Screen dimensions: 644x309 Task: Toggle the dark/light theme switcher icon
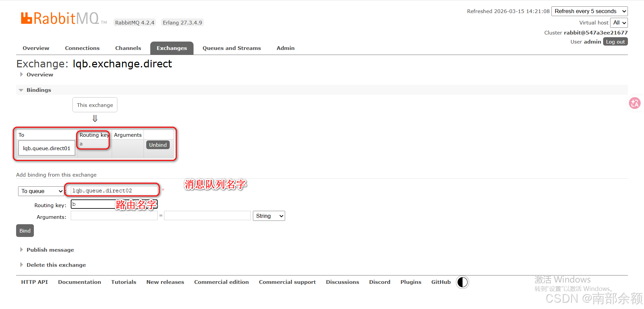[462, 282]
